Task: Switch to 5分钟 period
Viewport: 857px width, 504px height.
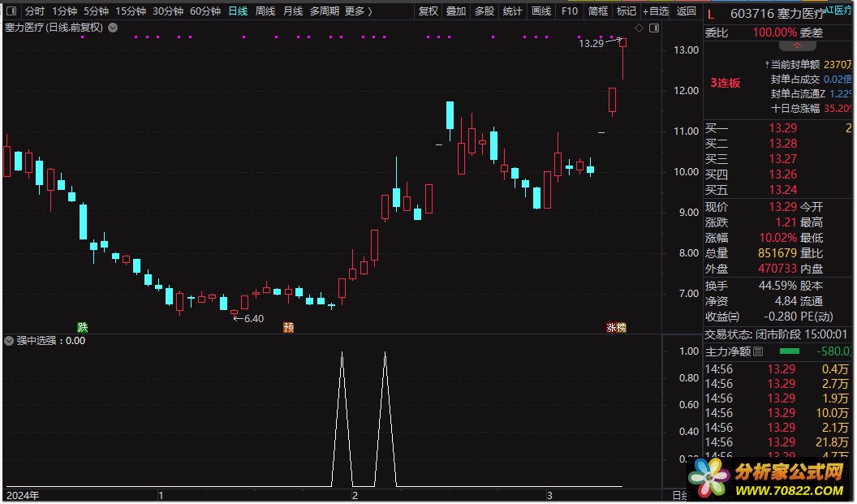Action: pyautogui.click(x=97, y=11)
